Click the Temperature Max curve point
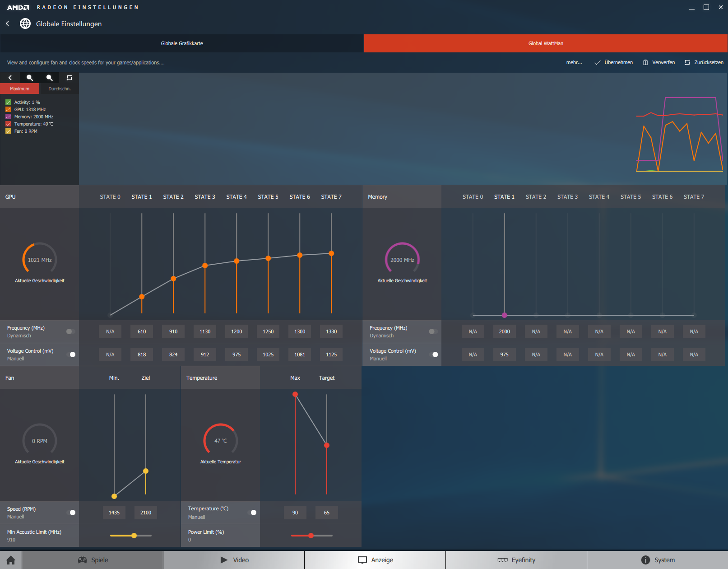 click(x=295, y=394)
